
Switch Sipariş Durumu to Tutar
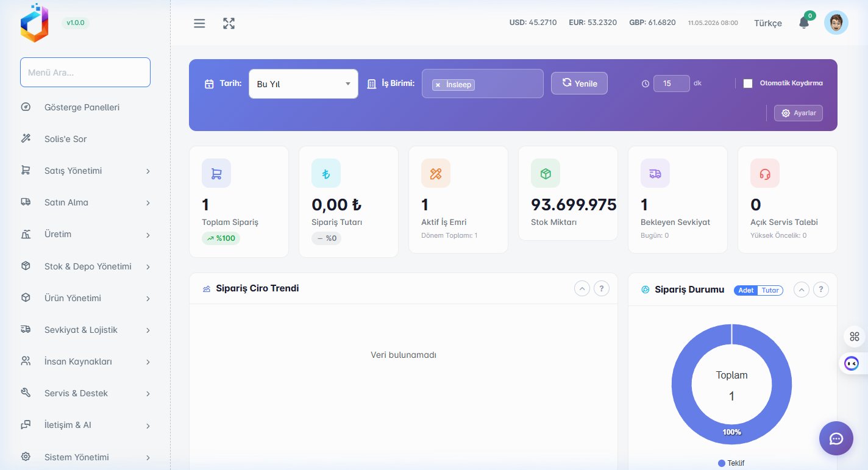pyautogui.click(x=770, y=290)
